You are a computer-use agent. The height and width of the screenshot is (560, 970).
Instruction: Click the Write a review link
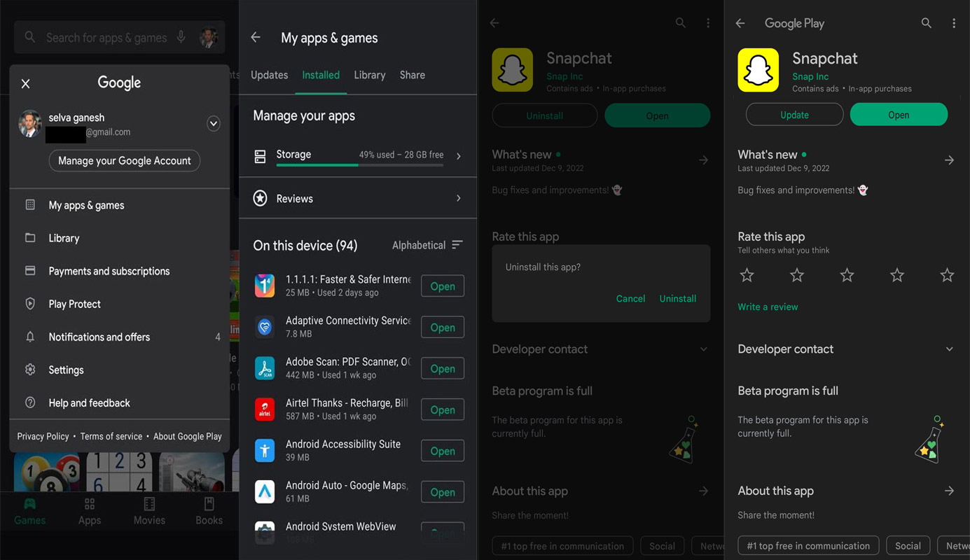click(x=768, y=307)
